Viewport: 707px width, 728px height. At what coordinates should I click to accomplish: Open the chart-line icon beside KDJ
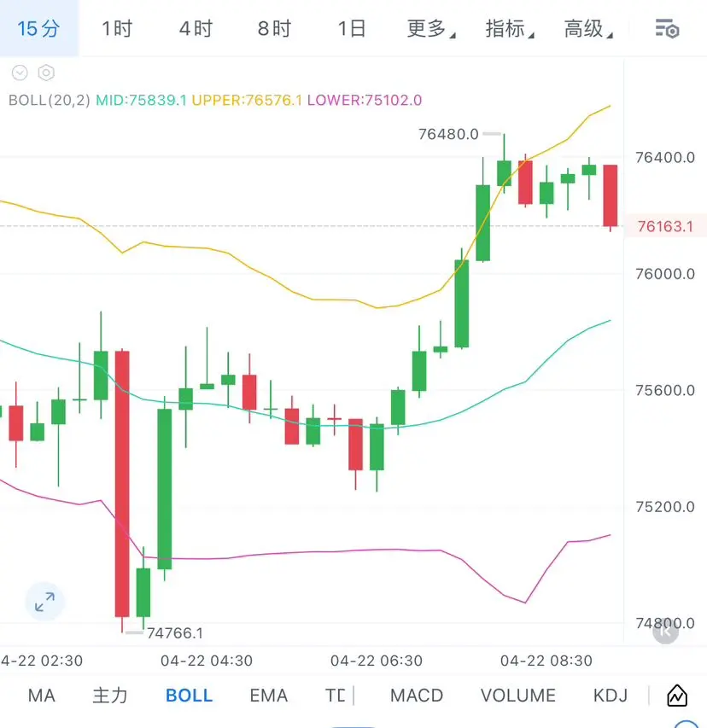(x=677, y=695)
